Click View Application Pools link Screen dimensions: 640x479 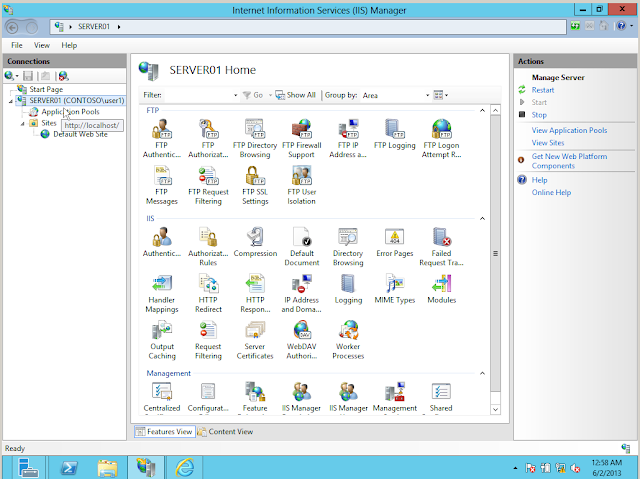tap(569, 131)
